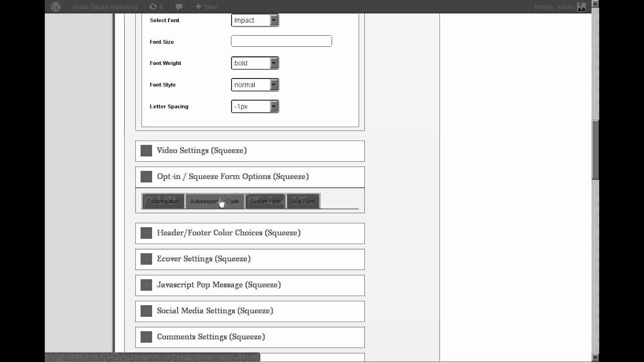Open the Goon Squad Marketing site menu
This screenshot has width=644, height=362.
(x=105, y=7)
